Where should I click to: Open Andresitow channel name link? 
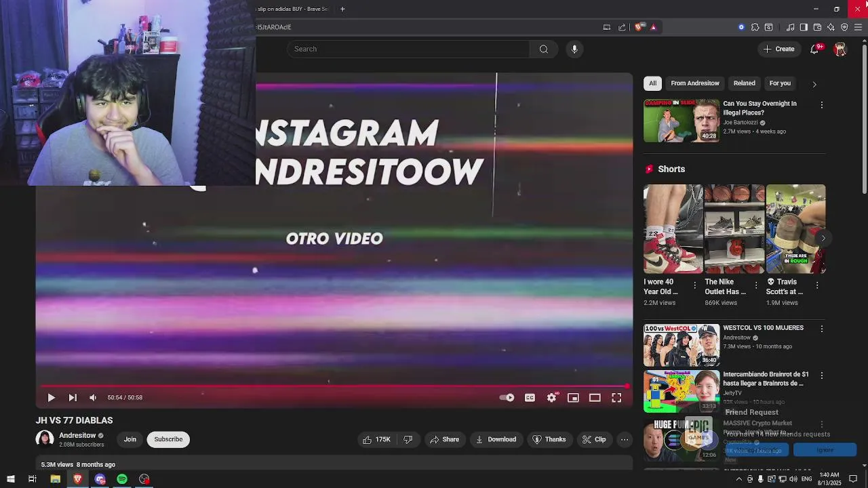point(77,435)
